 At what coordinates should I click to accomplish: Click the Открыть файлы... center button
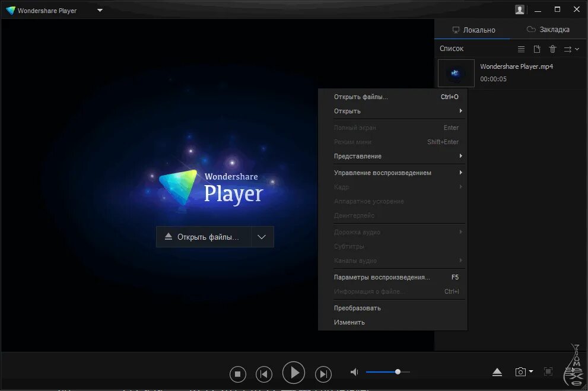tap(204, 237)
